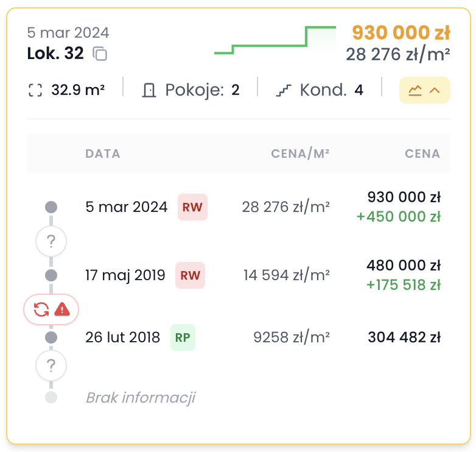Image resolution: width=476 pixels, height=452 pixels.
Task: Select the 5 mar 2024 timeline dot
Action: point(51,207)
